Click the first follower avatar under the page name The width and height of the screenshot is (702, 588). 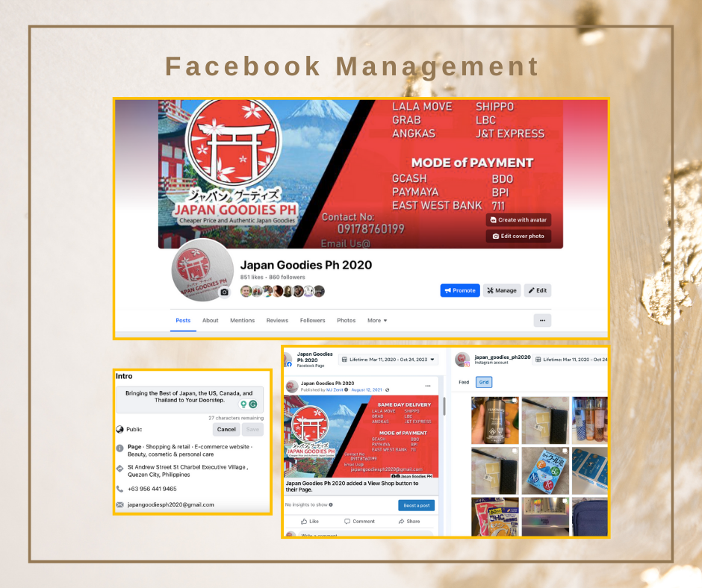[246, 291]
